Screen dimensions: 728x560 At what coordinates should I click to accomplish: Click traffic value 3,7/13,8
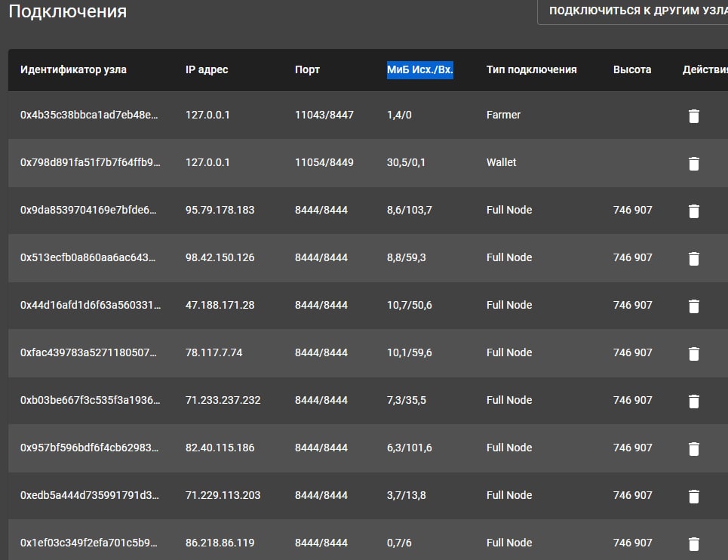(x=407, y=495)
